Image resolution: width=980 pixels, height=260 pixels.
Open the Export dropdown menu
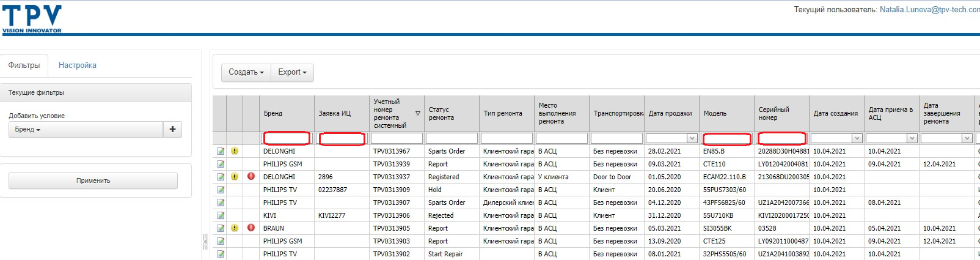click(292, 72)
